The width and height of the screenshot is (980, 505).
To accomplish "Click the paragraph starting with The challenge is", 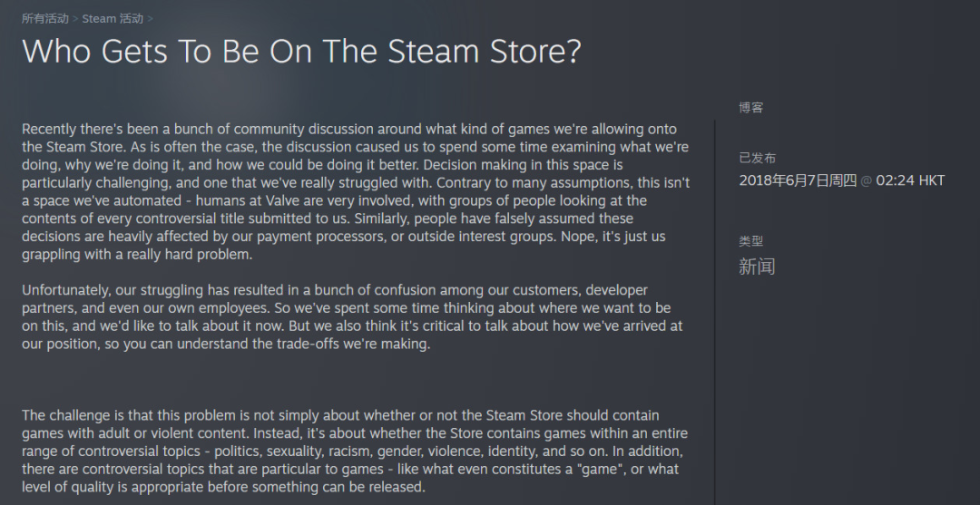I will click(x=355, y=451).
